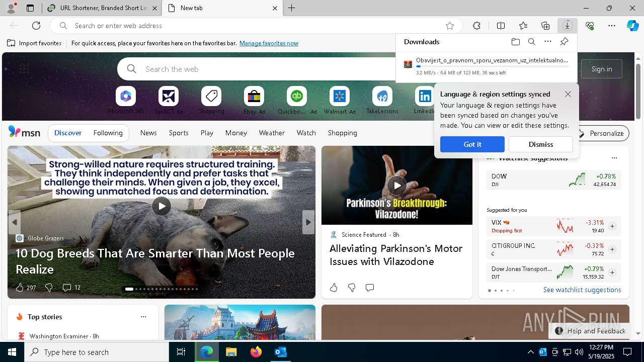
Task: Close the language settings popup
Action: (568, 94)
